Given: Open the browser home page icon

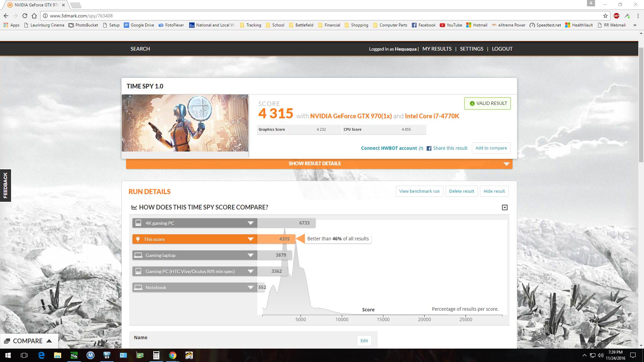Looking at the screenshot, I should [34, 16].
